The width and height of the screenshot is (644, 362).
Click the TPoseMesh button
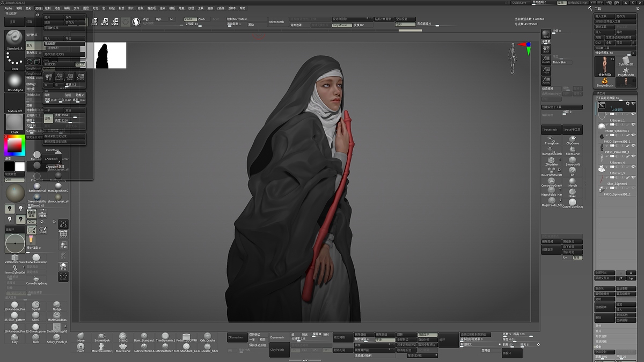(550, 130)
